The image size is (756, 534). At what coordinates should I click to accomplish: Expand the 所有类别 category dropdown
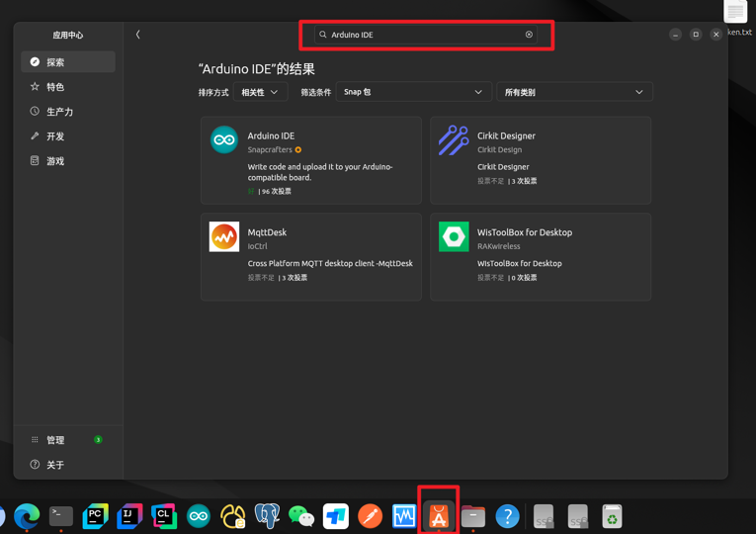click(x=573, y=92)
